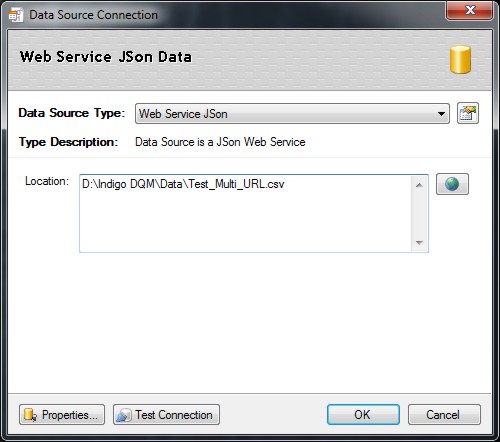Image resolution: width=500 pixels, height=442 pixels.
Task: Click the globe browse button next to Location
Action: [452, 184]
